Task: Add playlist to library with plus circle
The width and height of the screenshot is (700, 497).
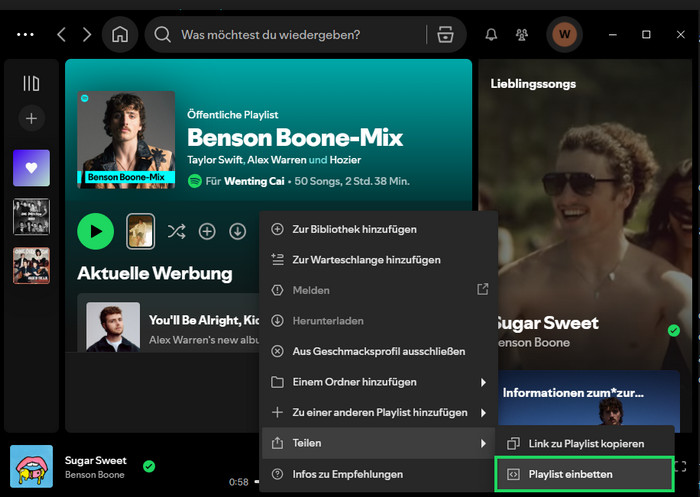Action: pos(207,231)
